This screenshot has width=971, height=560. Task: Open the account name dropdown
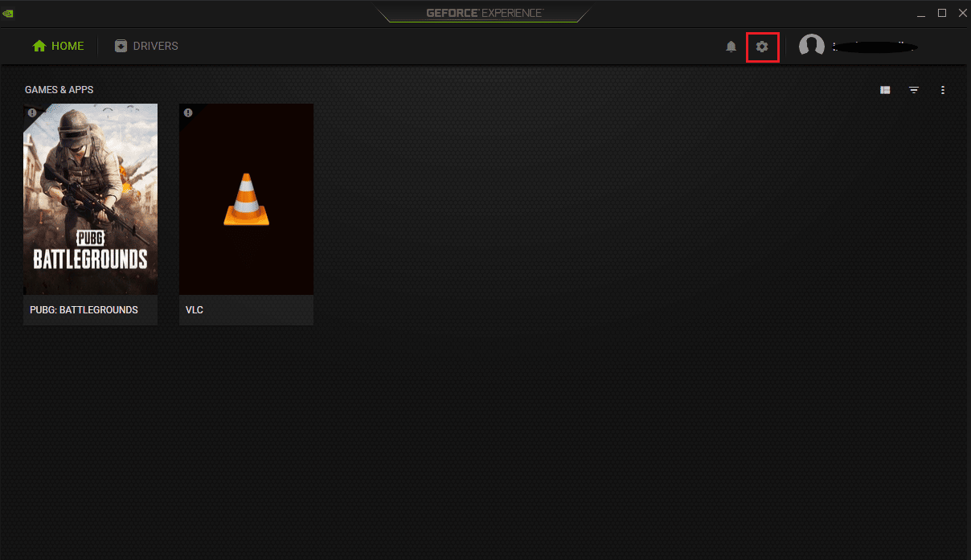[875, 47]
